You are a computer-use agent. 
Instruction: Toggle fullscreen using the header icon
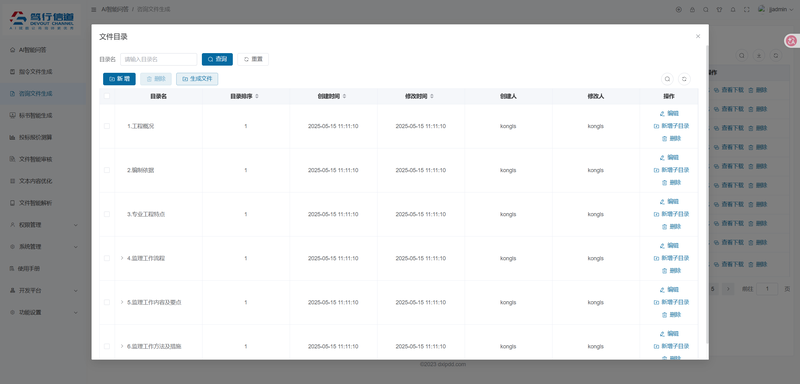pyautogui.click(x=747, y=9)
